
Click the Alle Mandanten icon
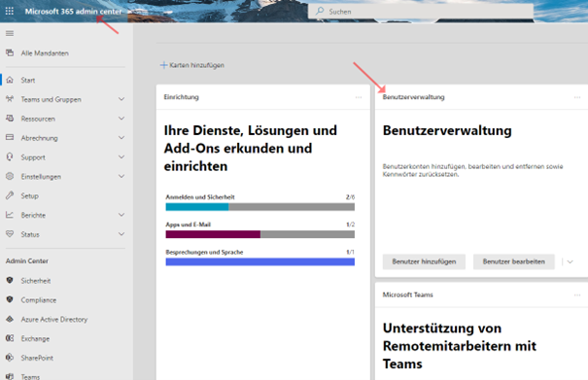point(10,52)
